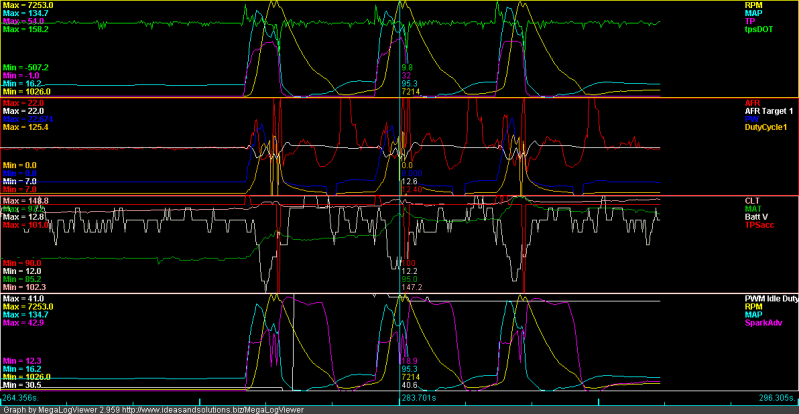This screenshot has width=799, height=414.
Task: Click the cursor value 147.2
Action: pyautogui.click(x=411, y=288)
